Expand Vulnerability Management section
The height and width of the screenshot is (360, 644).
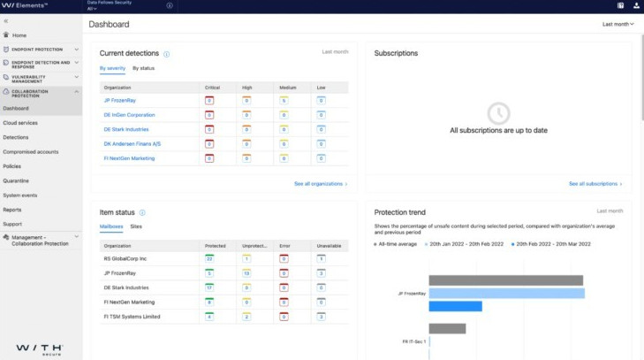tap(76, 77)
